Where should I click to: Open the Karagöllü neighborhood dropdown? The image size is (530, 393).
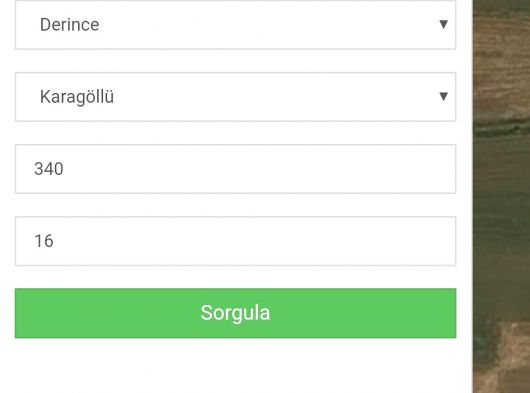tap(236, 97)
